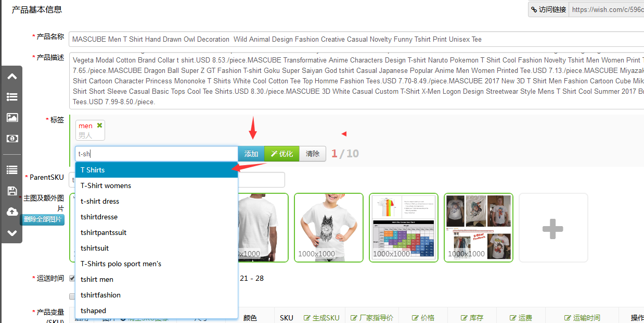Jump to images via sidebar picture icon
Screen dimensions: 644x323
[x=12, y=118]
